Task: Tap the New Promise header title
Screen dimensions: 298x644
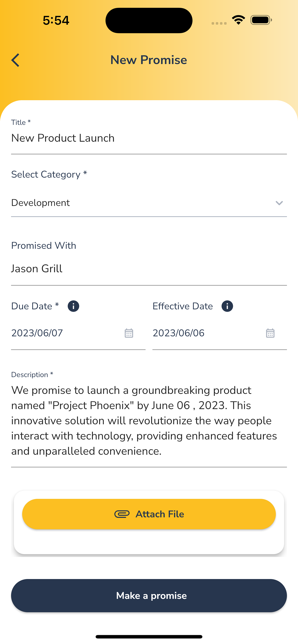Action: [x=149, y=60]
